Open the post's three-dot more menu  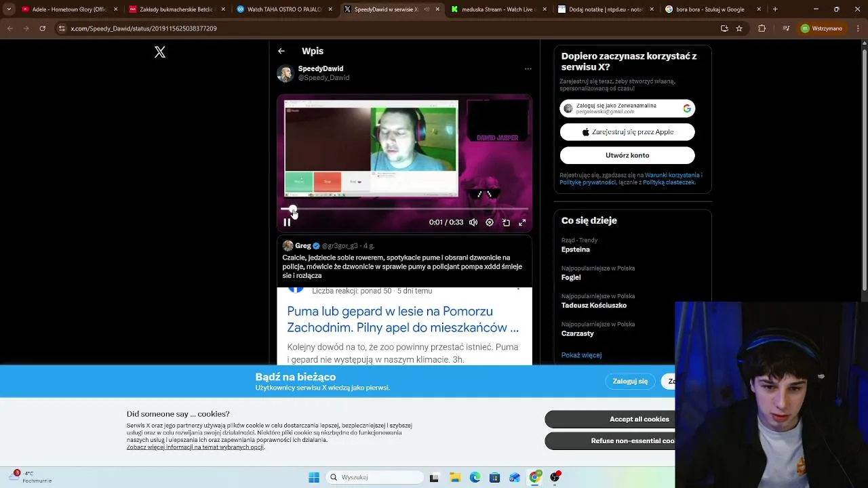click(x=528, y=68)
